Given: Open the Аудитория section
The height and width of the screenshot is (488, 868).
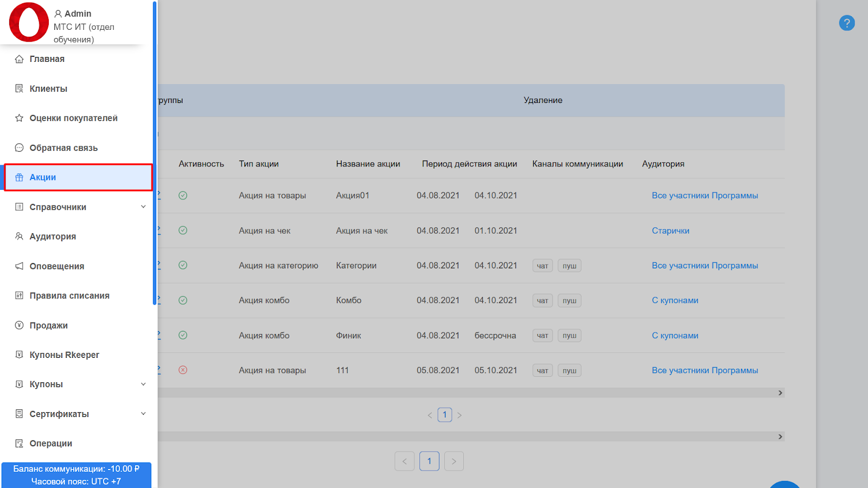Looking at the screenshot, I should [x=53, y=236].
